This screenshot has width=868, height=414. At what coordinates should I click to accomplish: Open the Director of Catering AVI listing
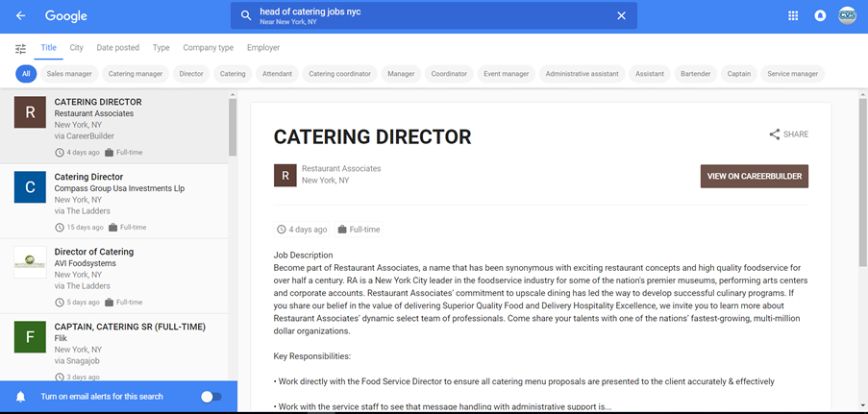coord(114,277)
